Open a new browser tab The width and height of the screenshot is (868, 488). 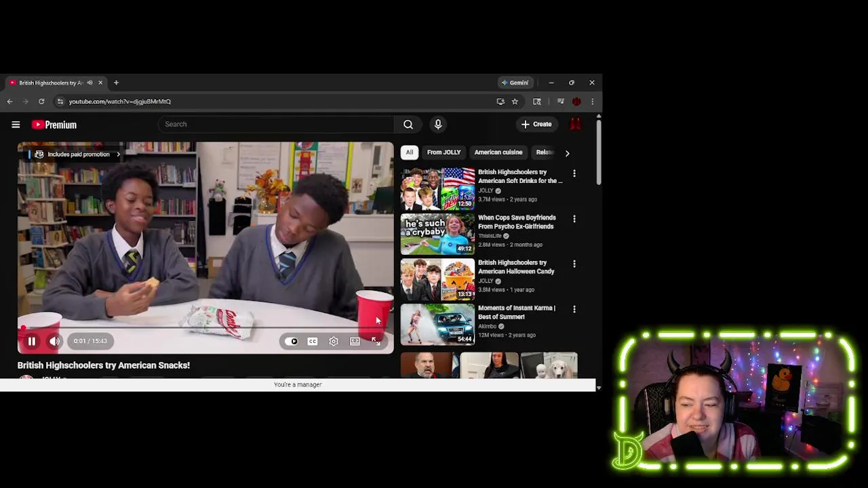tap(116, 83)
